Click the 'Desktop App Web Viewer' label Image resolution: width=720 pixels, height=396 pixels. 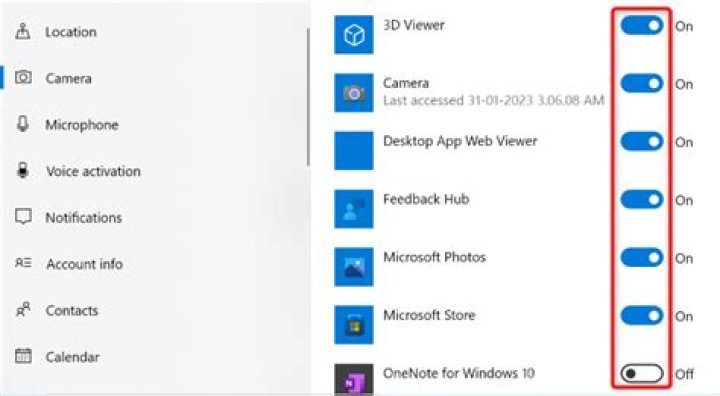coord(460,141)
